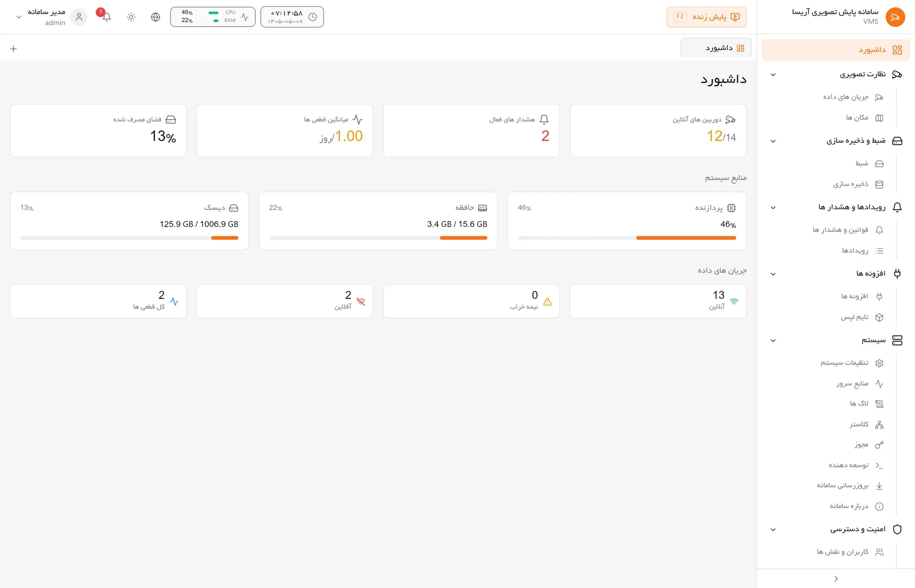Viewport: 915px width, 588px height.
Task: Click تنظیمات سیستم gear icon
Action: point(879,363)
